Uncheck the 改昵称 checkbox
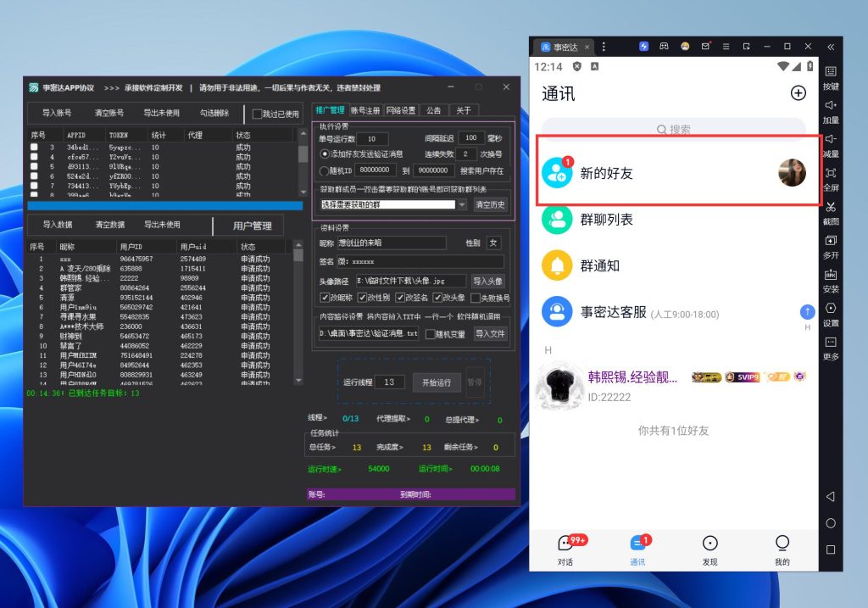The height and width of the screenshot is (608, 868). [325, 298]
